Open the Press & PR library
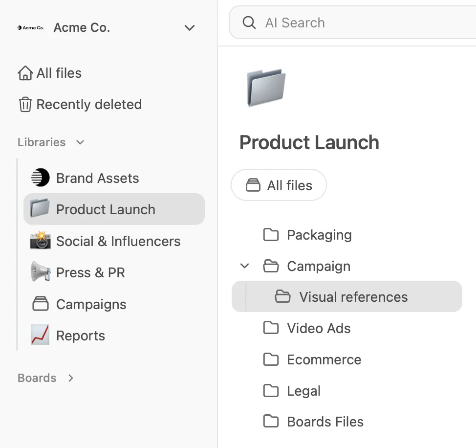 [x=90, y=272]
